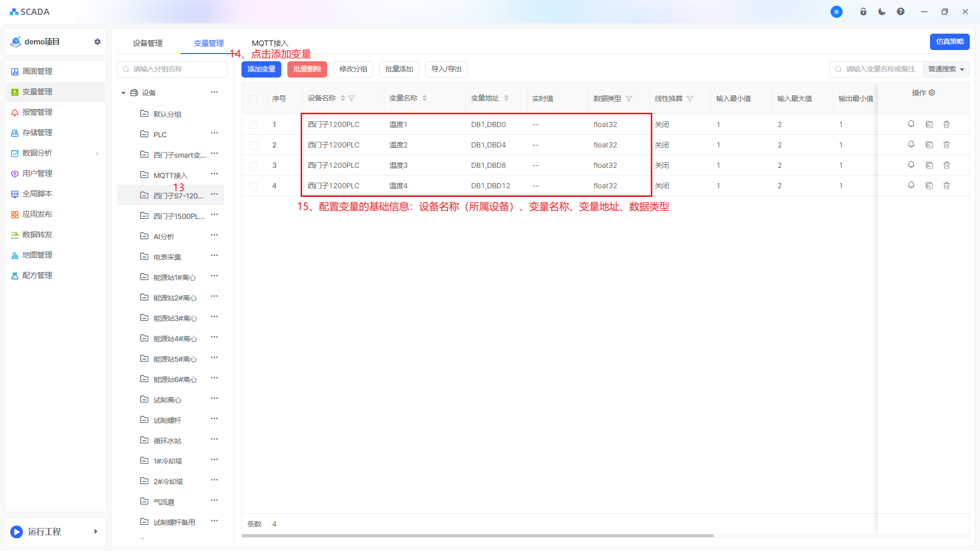Switch to 设备管理 tab
Screen dimensions: 980x551
point(148,43)
